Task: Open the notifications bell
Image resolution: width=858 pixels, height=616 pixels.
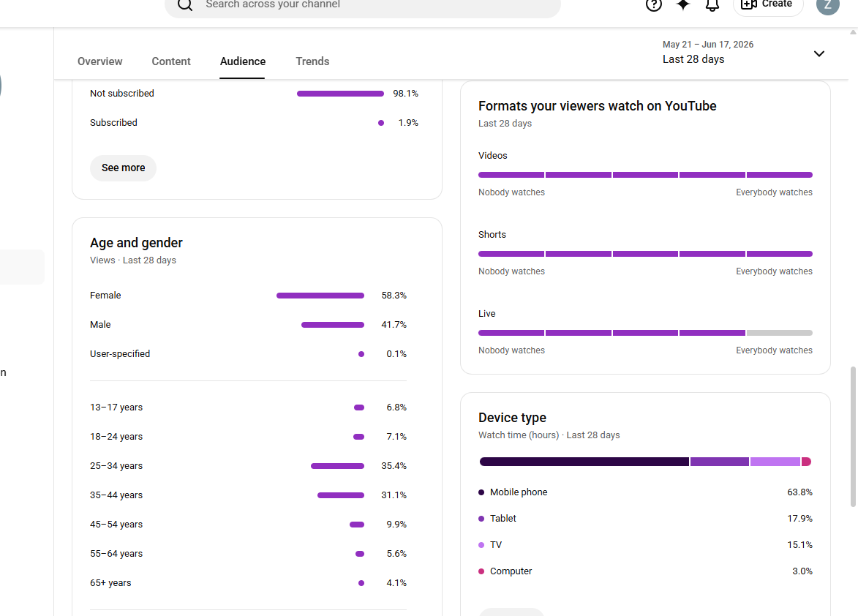Action: (x=712, y=5)
